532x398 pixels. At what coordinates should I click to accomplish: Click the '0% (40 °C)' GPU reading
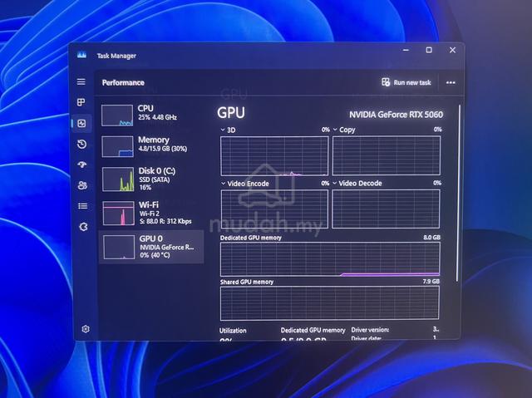tap(155, 255)
